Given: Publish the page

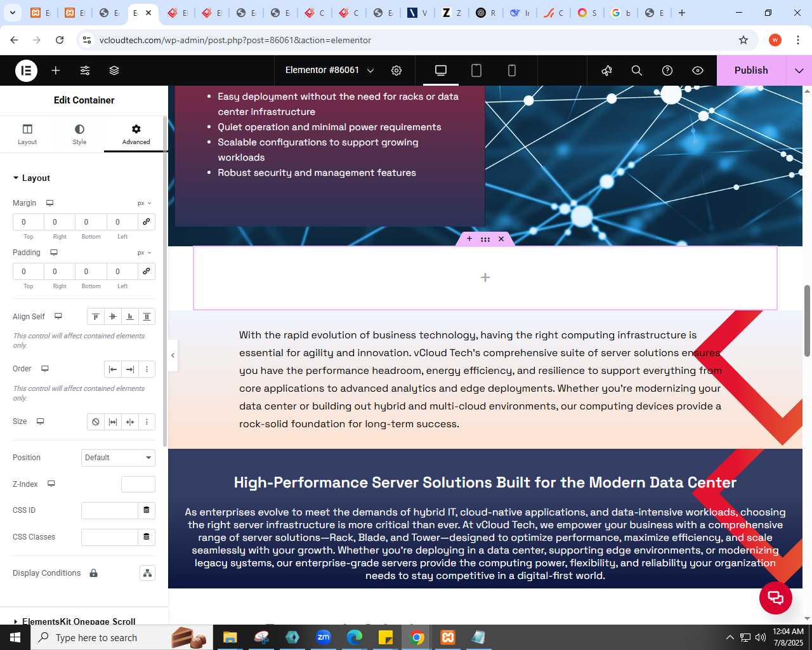Looking at the screenshot, I should (x=751, y=70).
